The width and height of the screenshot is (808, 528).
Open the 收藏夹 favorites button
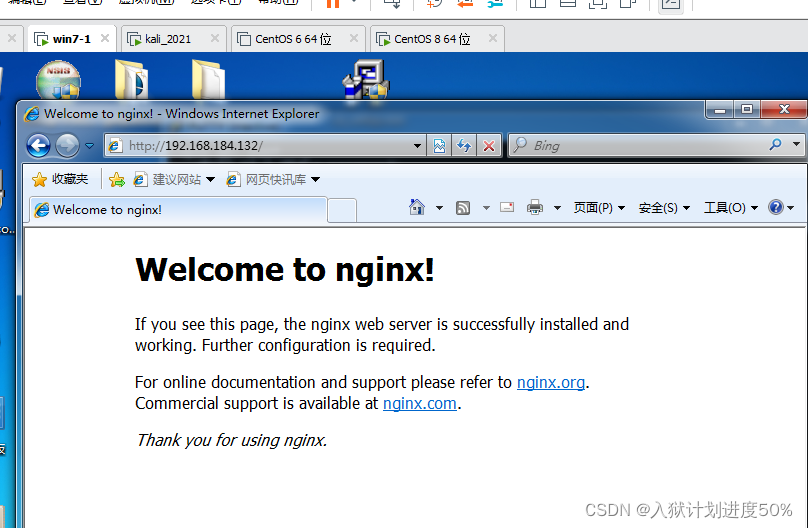[60, 179]
